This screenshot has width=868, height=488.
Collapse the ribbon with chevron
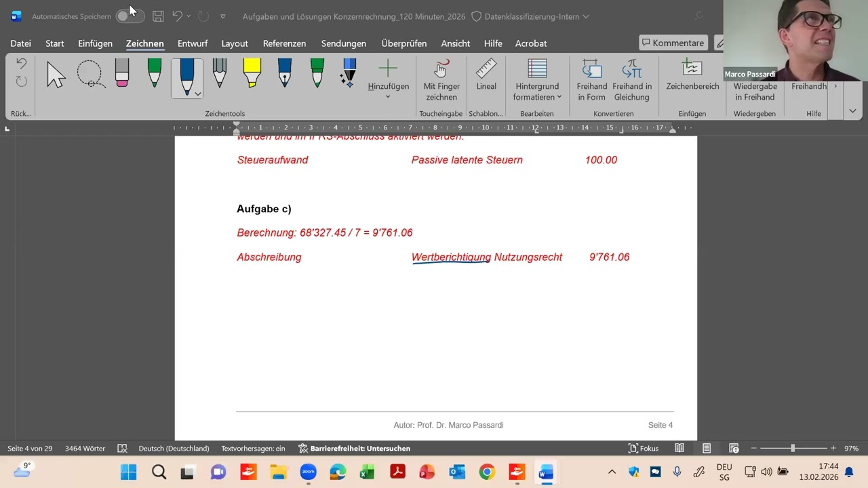pos(852,110)
